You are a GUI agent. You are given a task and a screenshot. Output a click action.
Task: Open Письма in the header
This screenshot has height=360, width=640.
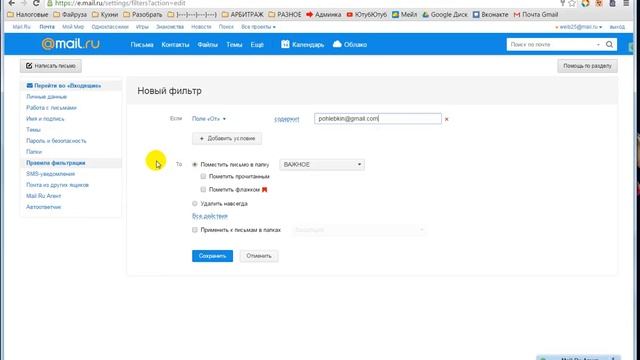point(142,44)
